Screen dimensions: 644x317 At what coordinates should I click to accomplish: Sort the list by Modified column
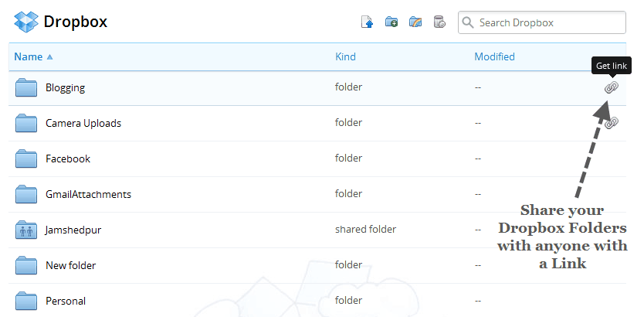[x=494, y=56]
